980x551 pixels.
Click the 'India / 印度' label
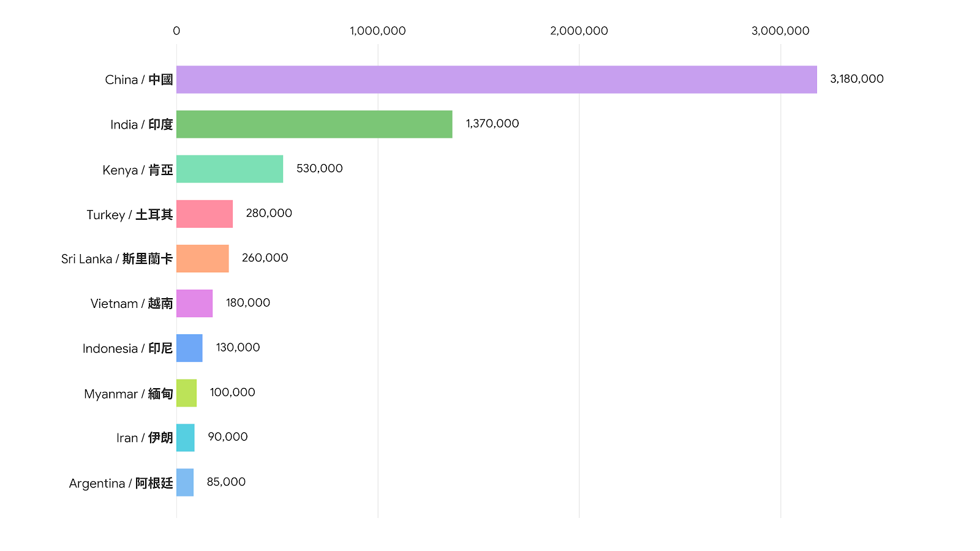click(x=141, y=124)
